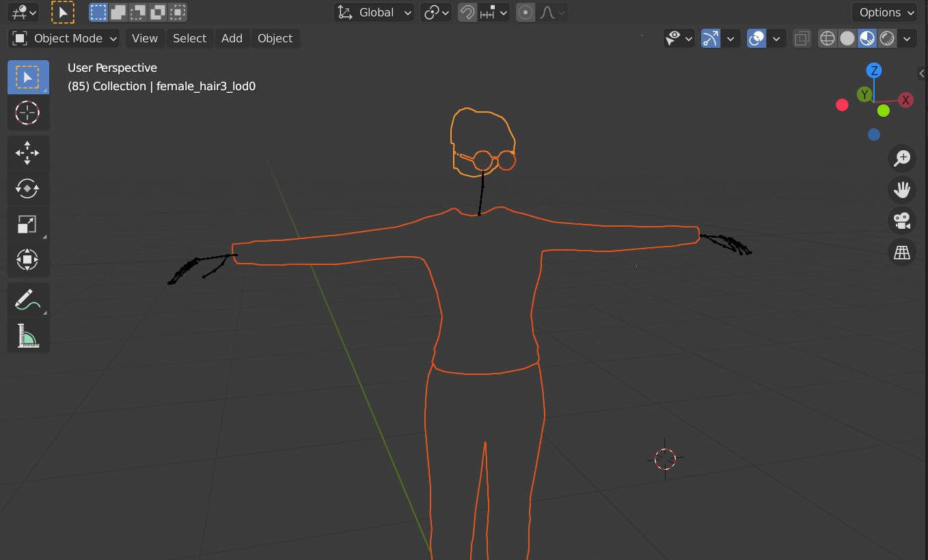Pick the Rotate tool
928x560 pixels.
[x=28, y=188]
